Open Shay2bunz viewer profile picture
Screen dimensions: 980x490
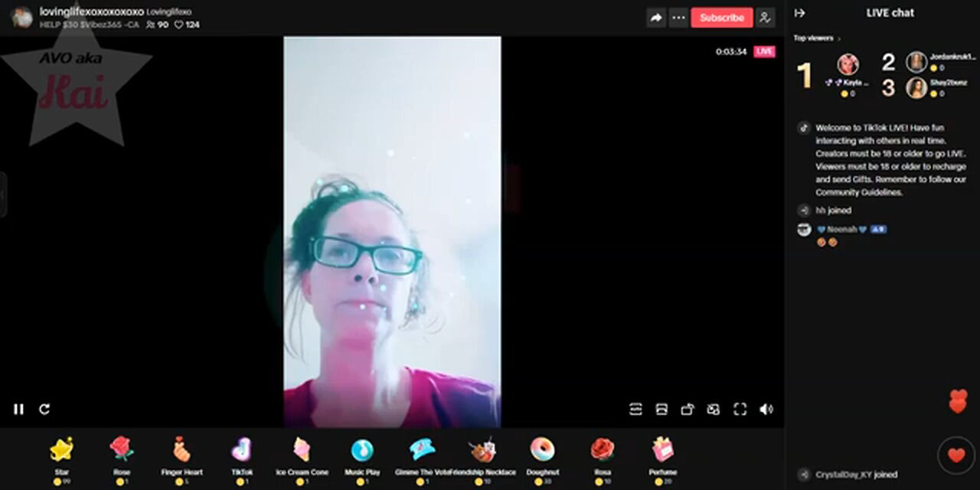916,88
